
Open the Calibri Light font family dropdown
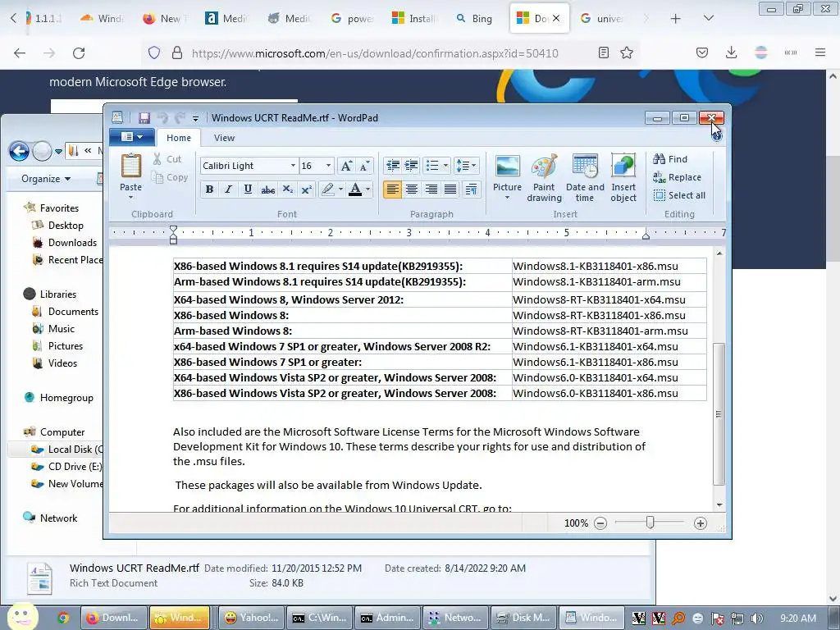tap(293, 166)
